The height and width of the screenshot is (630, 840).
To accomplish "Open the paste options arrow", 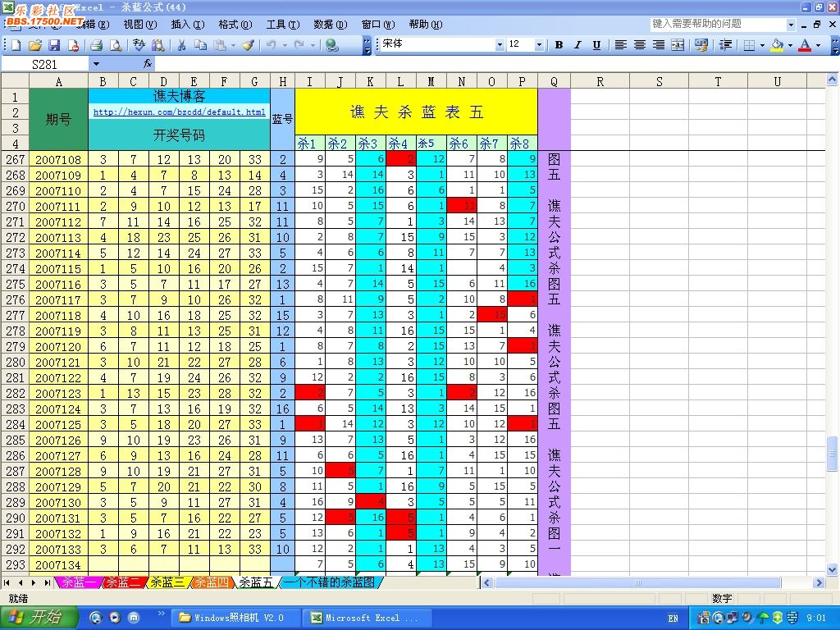I will pos(233,45).
